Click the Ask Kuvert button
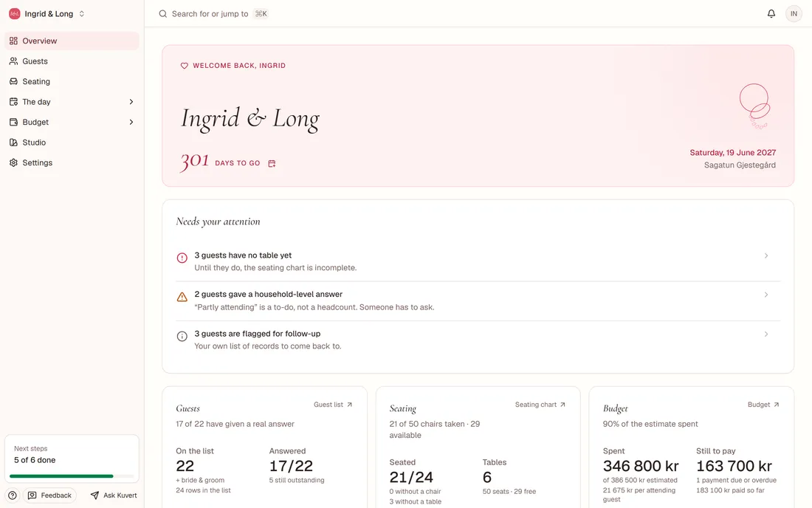Image resolution: width=812 pixels, height=508 pixels. [114, 495]
